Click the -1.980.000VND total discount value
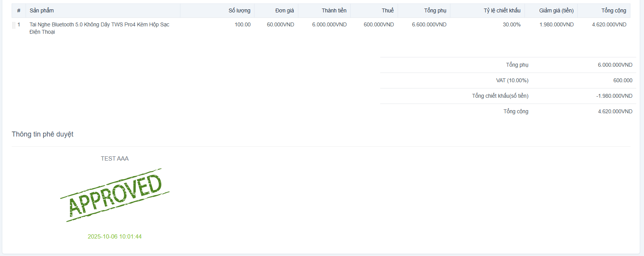The width and height of the screenshot is (644, 256). (614, 96)
